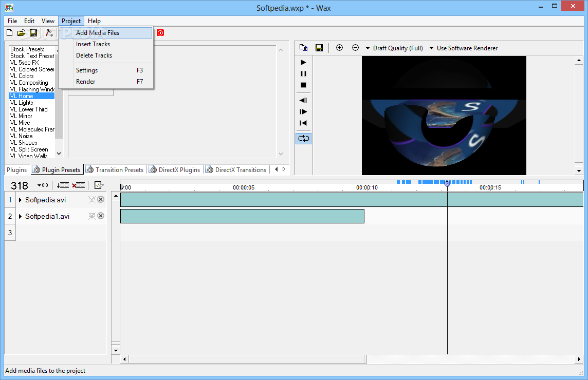Screen dimensions: 588x380
Task: Choose Settings from Project menu
Action: pyautogui.click(x=106, y=70)
